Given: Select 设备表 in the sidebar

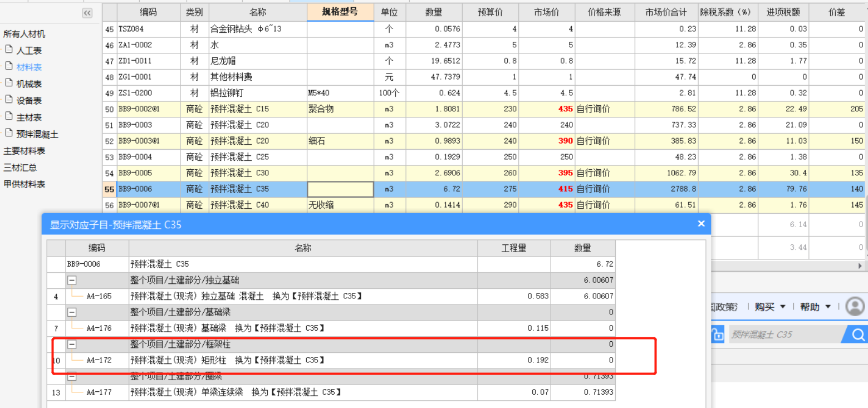Looking at the screenshot, I should click(29, 101).
